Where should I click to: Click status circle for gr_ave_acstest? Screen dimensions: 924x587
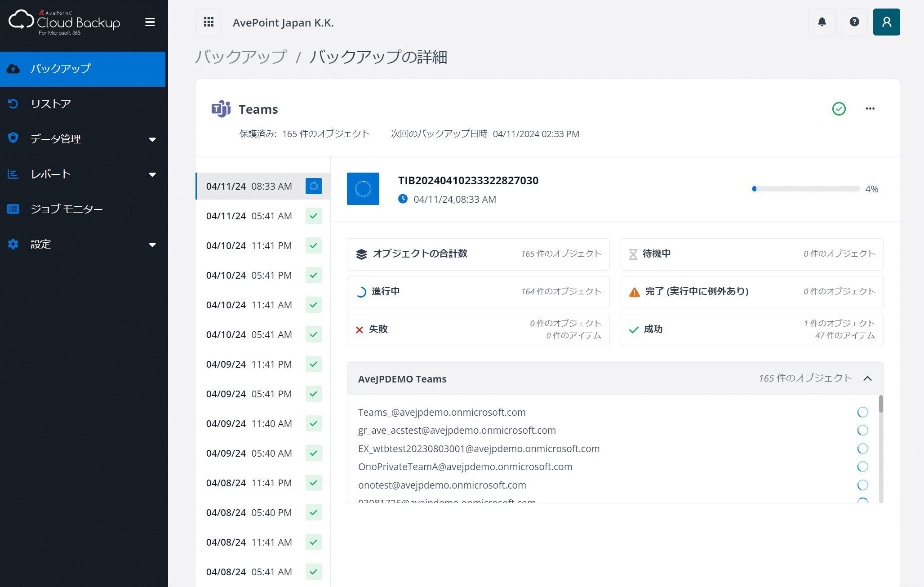coord(862,430)
